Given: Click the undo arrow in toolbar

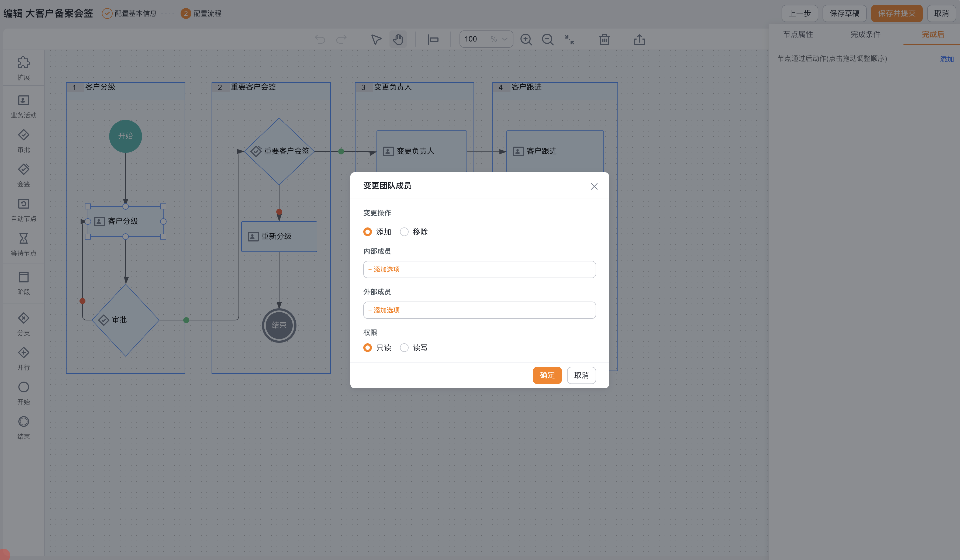Looking at the screenshot, I should [320, 39].
